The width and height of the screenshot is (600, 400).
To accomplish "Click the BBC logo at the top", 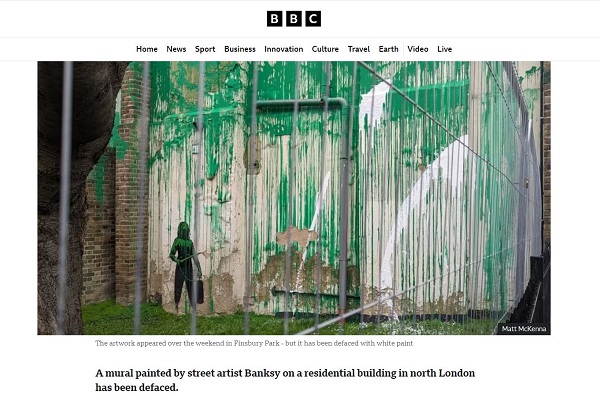I will (x=293, y=19).
